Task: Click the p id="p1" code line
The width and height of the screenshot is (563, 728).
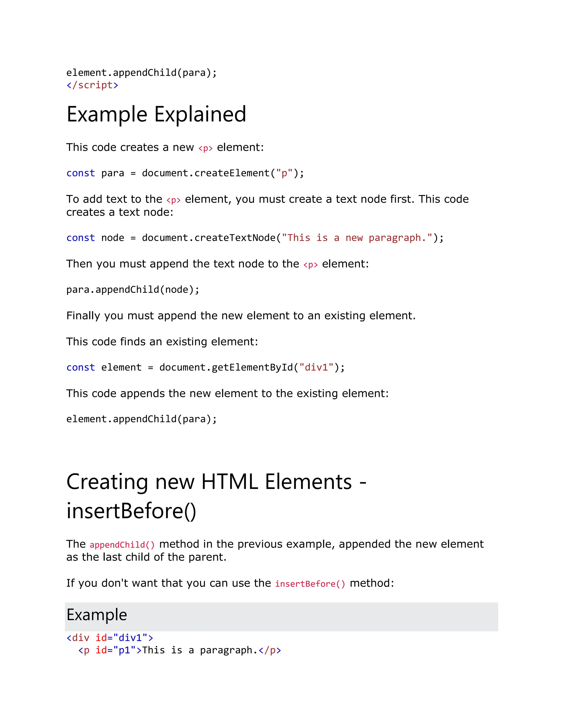Action: pyautogui.click(x=180, y=650)
